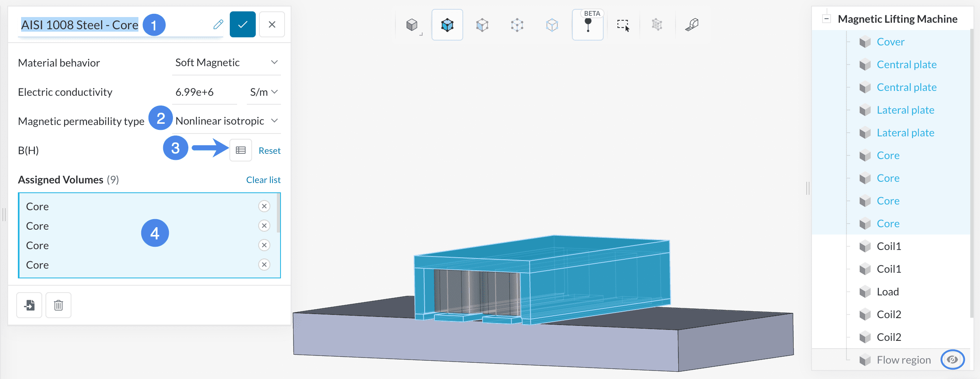Click the Electric conductivity value field
980x379 pixels.
[204, 92]
